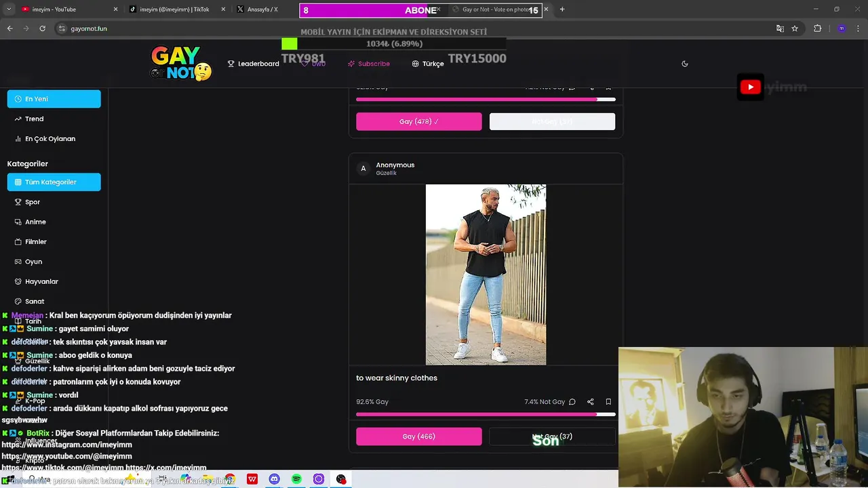Open the Chrome profile avatar
This screenshot has width=868, height=488.
842,28
